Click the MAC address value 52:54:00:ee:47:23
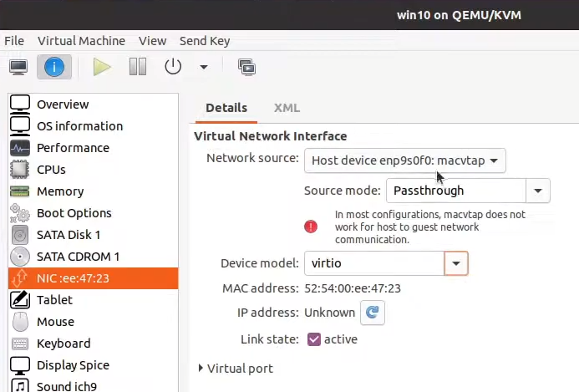This screenshot has height=392, width=579. pyautogui.click(x=353, y=288)
